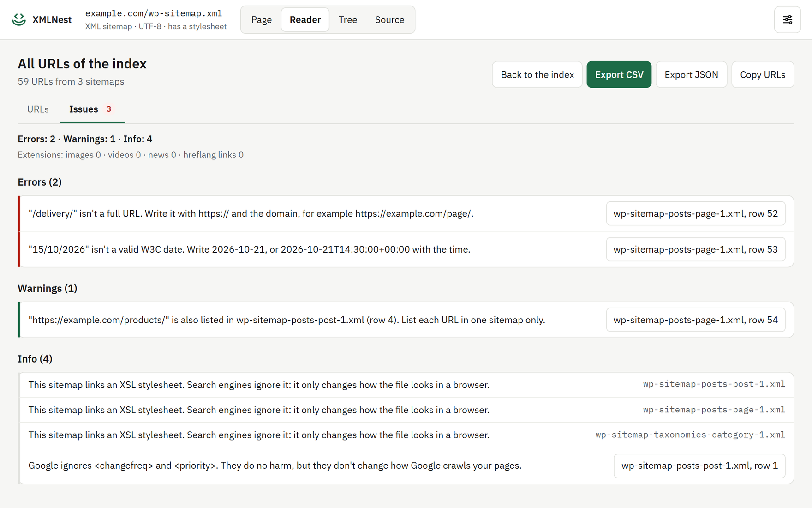This screenshot has width=812, height=508.
Task: Click the Google ignores changefreq info message
Action: click(x=275, y=466)
